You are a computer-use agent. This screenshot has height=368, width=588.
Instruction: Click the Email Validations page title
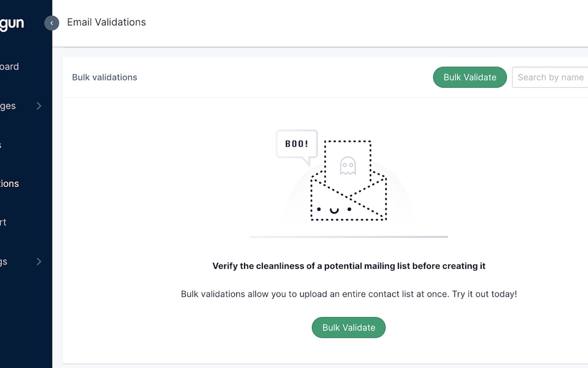[106, 22]
